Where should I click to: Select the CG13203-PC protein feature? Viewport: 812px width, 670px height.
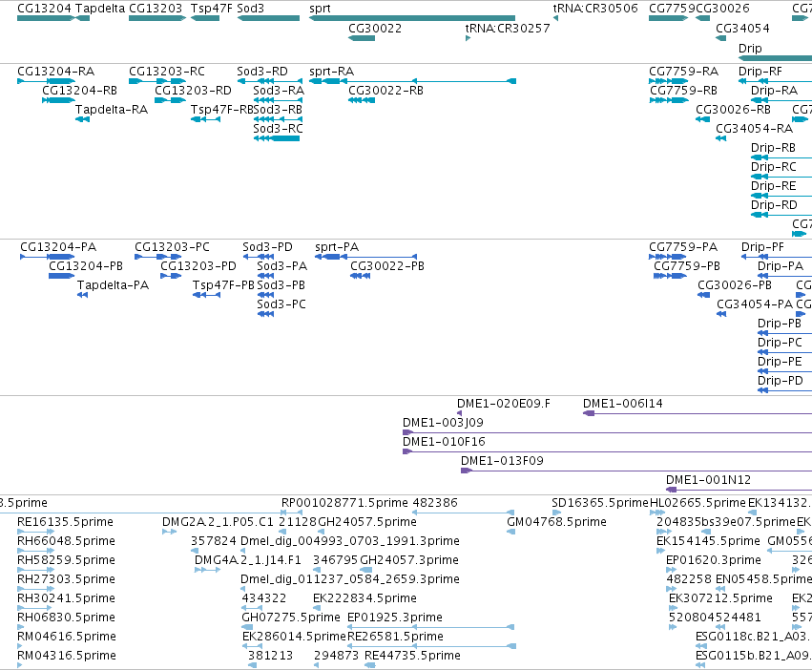(158, 257)
